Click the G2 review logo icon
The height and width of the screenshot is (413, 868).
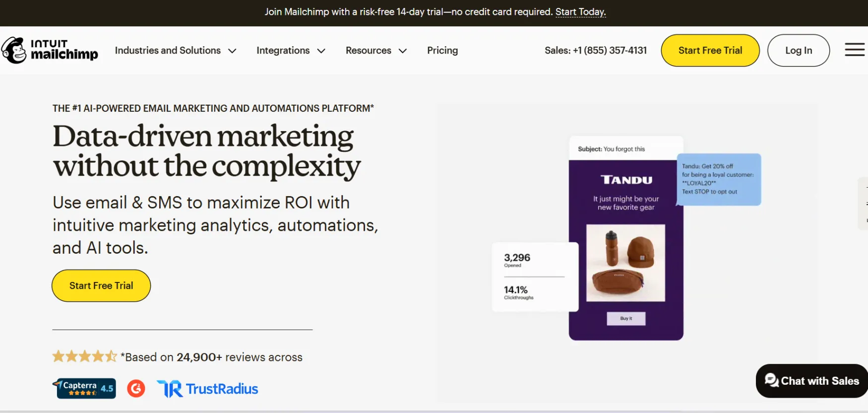[136, 389]
